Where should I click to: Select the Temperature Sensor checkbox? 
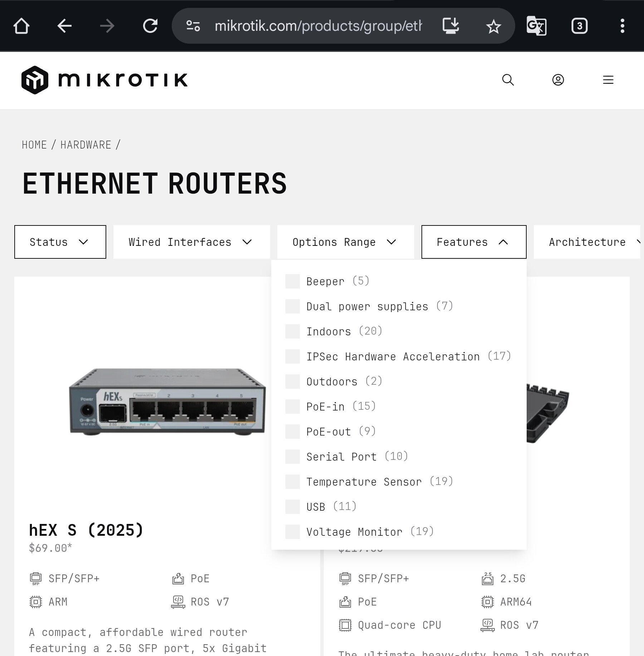[x=293, y=482]
